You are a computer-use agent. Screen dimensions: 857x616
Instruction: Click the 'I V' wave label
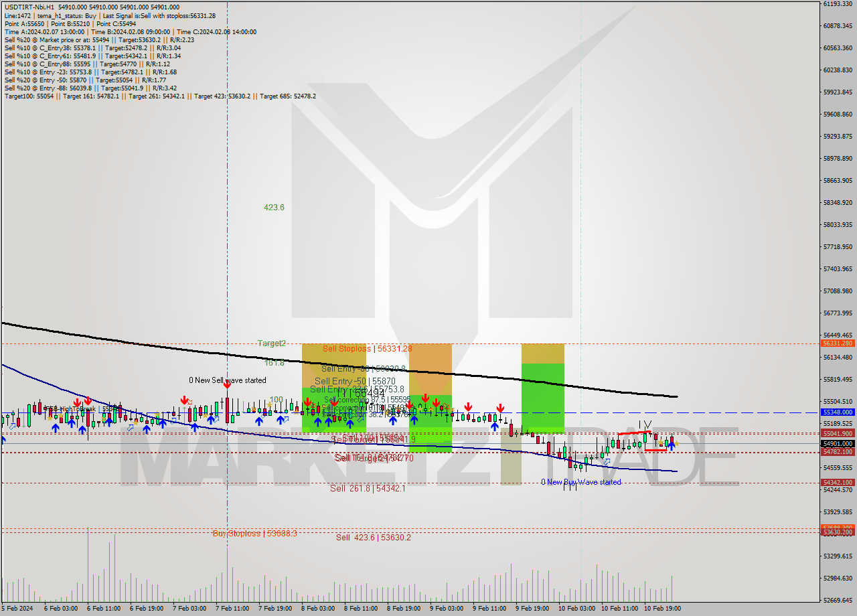645,425
